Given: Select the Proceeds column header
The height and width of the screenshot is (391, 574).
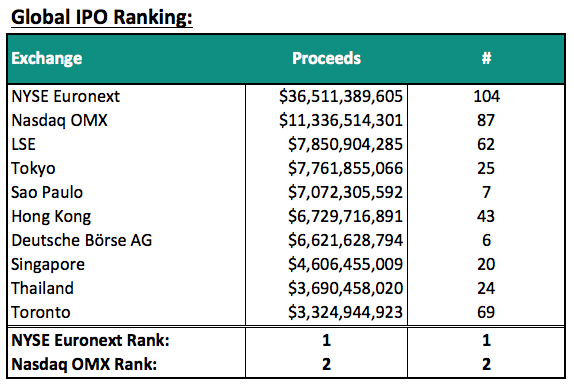Looking at the screenshot, I should click(x=326, y=58).
